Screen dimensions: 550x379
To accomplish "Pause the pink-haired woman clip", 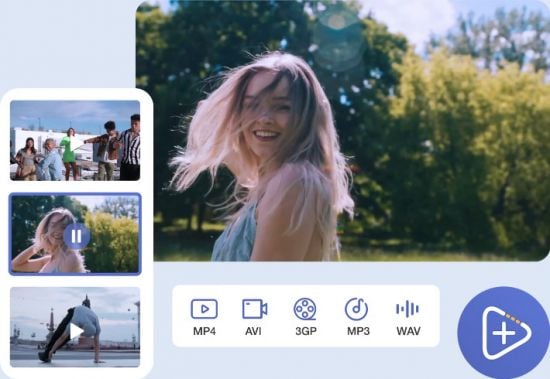I will tap(76, 236).
